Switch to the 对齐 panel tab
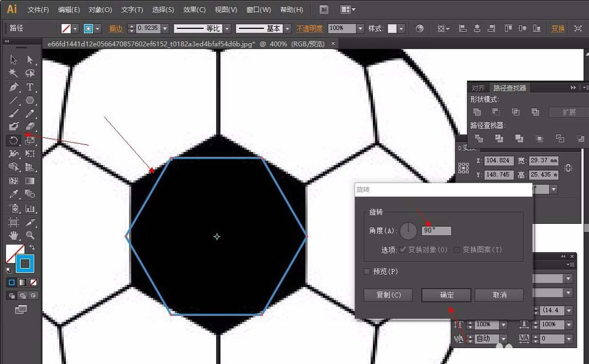589x364 pixels. (x=478, y=88)
